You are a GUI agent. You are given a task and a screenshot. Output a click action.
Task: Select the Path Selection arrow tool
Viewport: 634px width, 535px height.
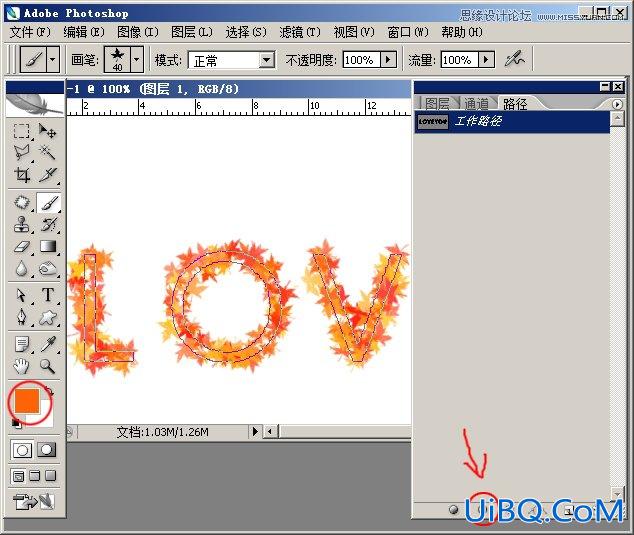click(21, 295)
